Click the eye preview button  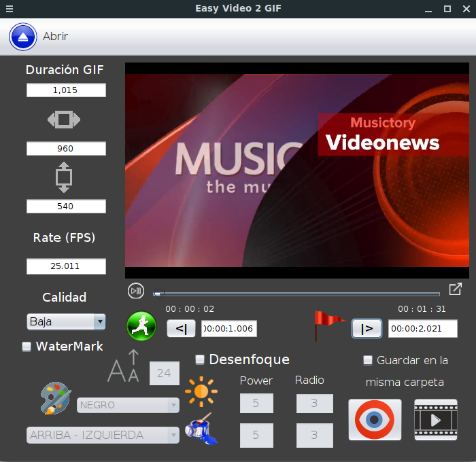(375, 420)
